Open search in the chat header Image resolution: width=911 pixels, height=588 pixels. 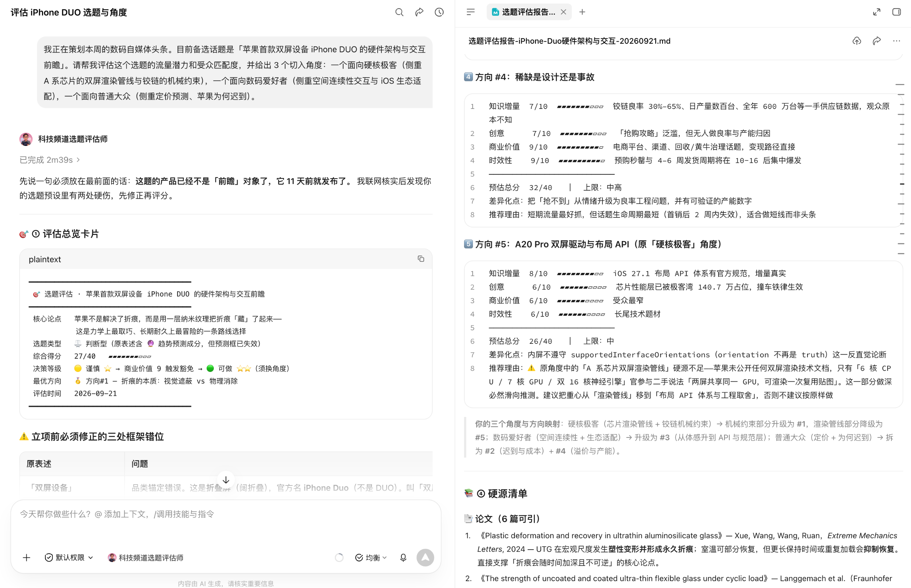tap(399, 12)
